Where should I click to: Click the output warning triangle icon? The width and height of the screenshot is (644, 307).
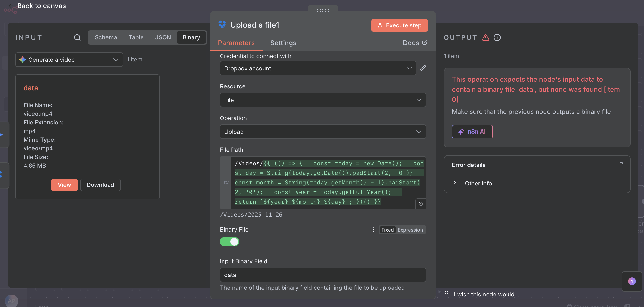pos(485,37)
